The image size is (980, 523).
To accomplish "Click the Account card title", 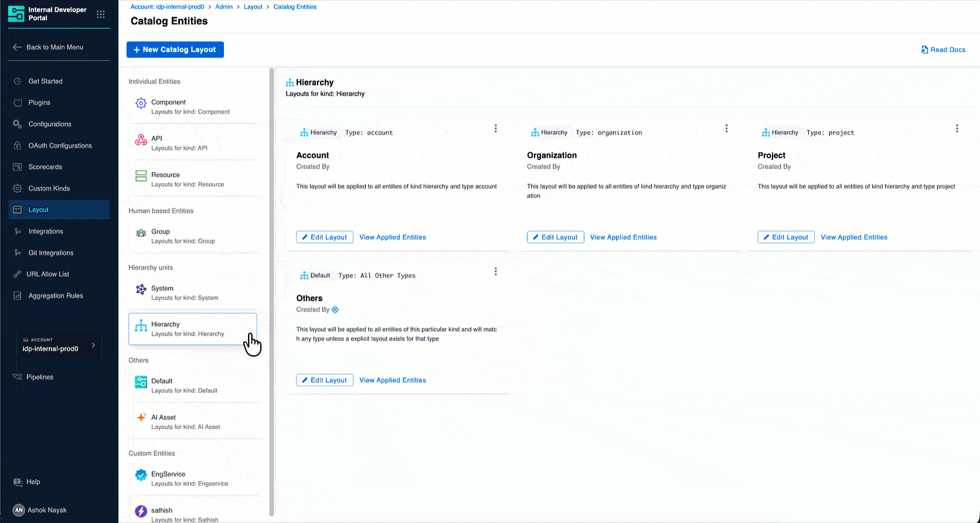I will point(312,155).
